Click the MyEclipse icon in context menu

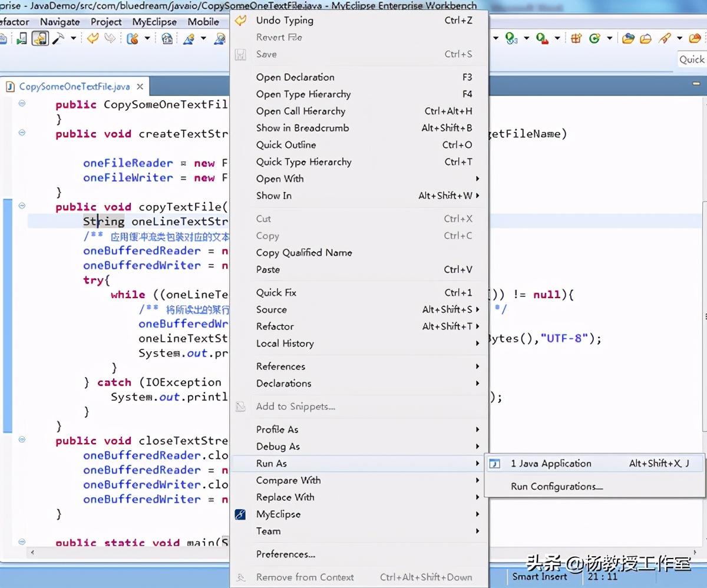[240, 514]
